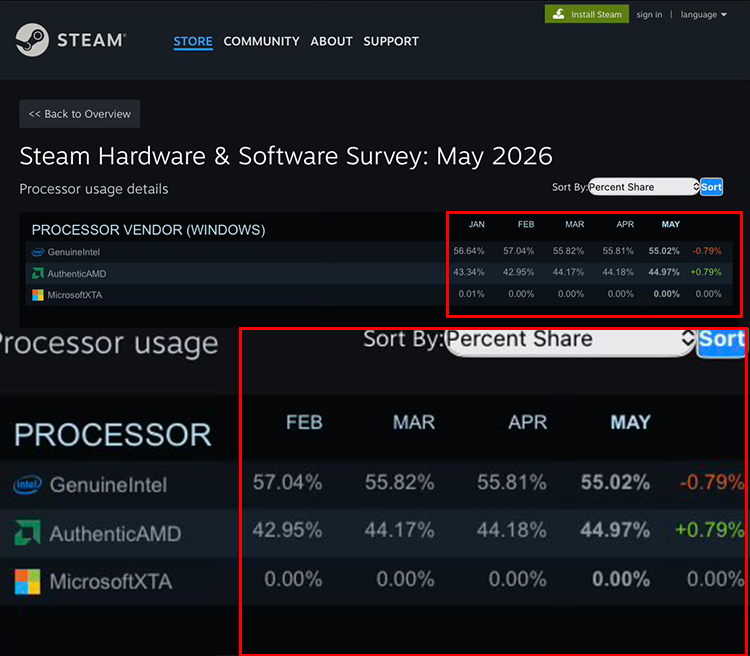Click the large 44.97% value
The width and height of the screenshot is (750, 656).
point(615,530)
